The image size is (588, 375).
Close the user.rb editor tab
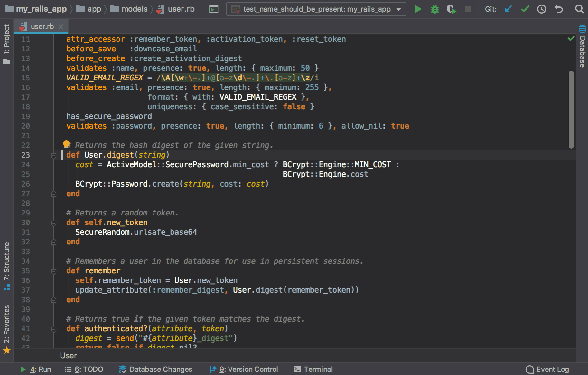(x=61, y=27)
